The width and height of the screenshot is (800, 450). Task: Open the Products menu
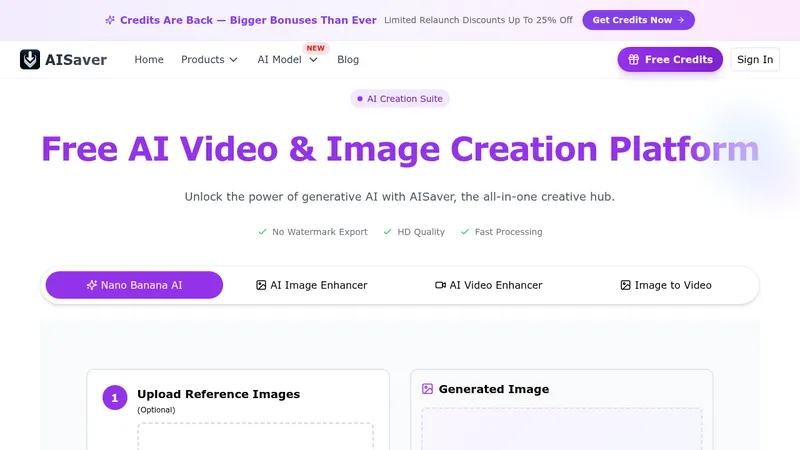click(x=209, y=59)
